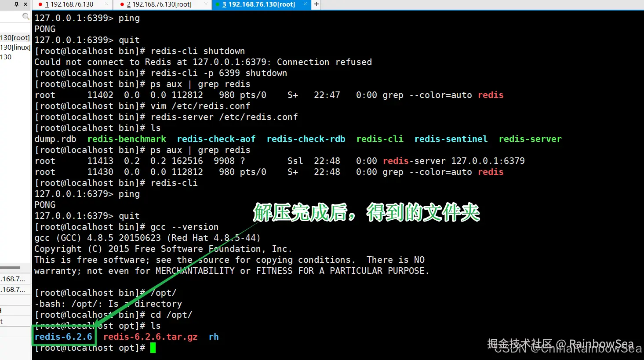Click the '127.0.0.1:6379> quit' line

point(87,216)
